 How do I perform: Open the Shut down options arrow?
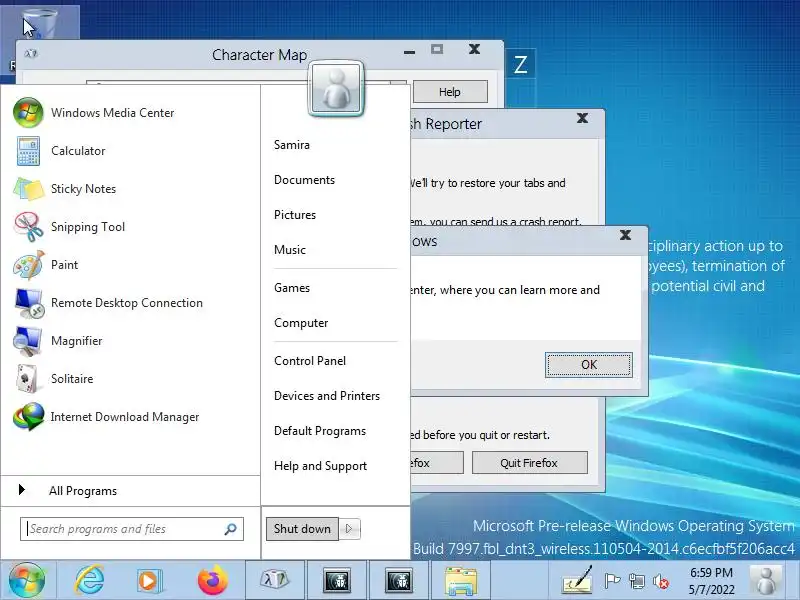(x=349, y=529)
